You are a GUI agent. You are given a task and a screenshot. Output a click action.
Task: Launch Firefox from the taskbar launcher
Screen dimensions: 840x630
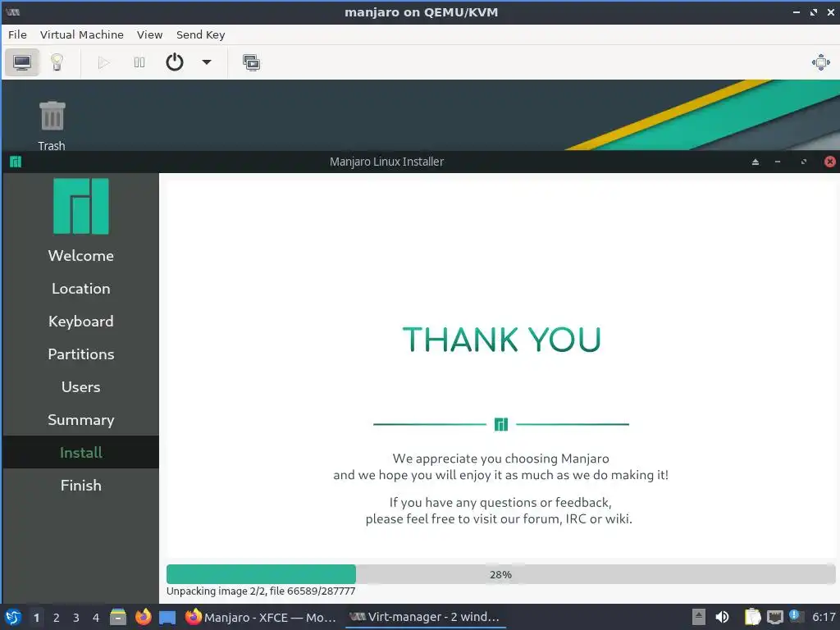143,617
